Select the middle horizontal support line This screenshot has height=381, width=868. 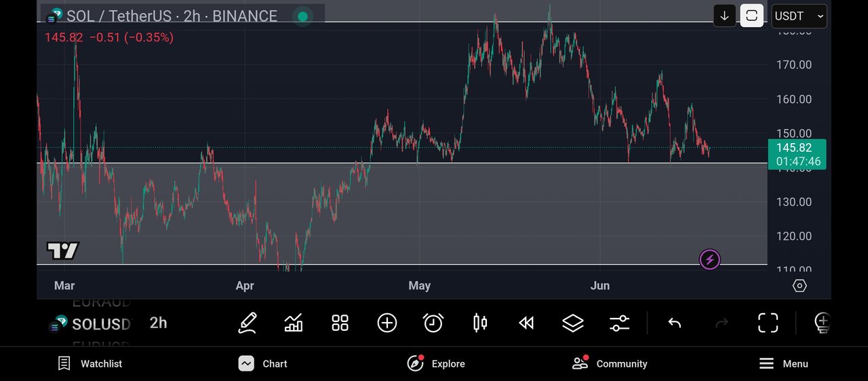click(402, 163)
